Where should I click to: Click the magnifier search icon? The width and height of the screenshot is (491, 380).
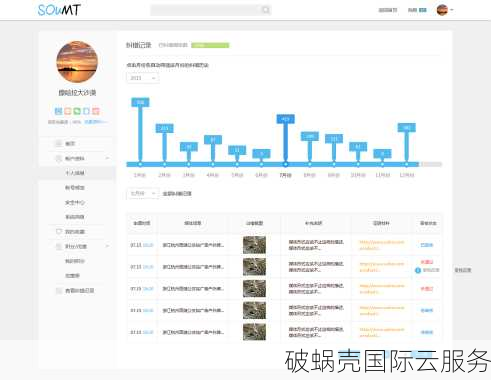266,10
